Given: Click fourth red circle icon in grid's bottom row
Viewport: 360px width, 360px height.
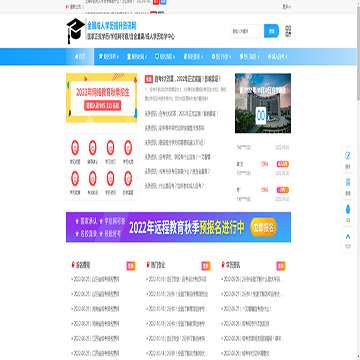Looking at the screenshot, I should [x=128, y=178].
